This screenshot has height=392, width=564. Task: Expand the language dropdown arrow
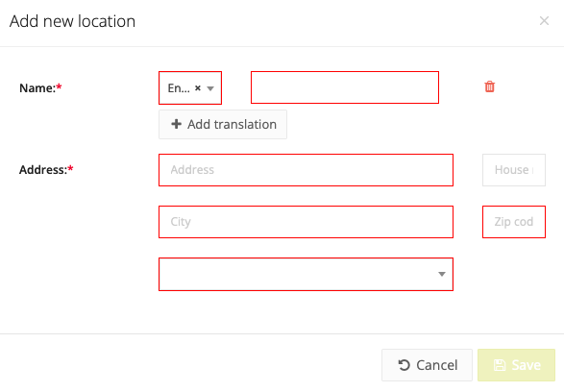tap(210, 88)
